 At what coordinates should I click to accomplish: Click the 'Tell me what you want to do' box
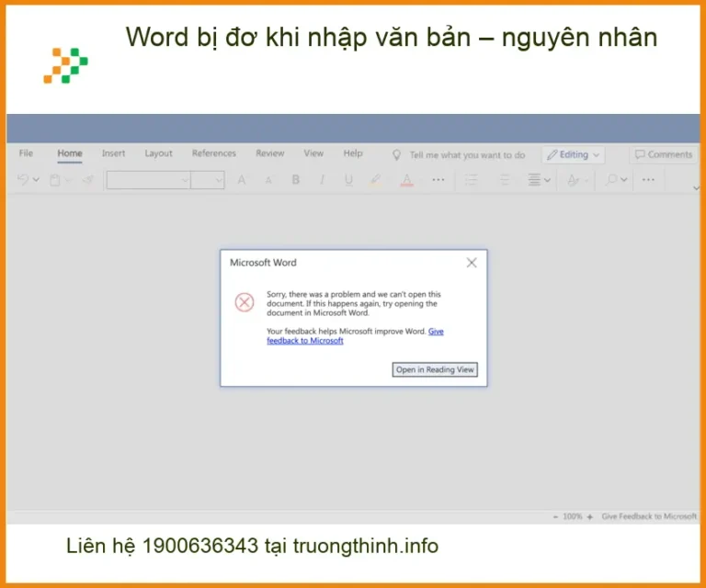[467, 155]
